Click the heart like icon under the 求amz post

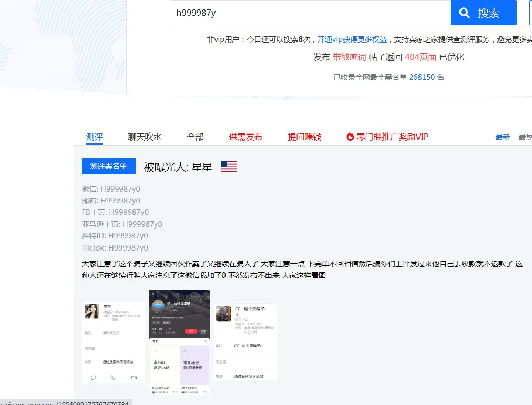click(x=175, y=391)
